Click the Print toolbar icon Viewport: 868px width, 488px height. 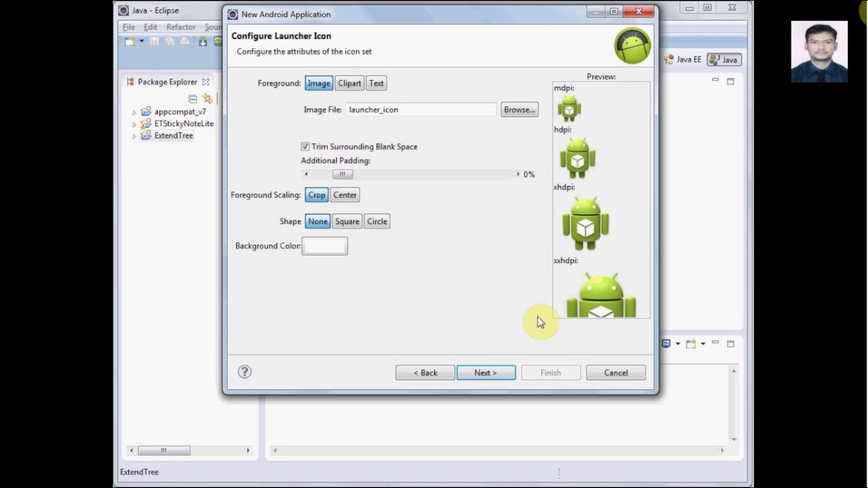point(184,41)
